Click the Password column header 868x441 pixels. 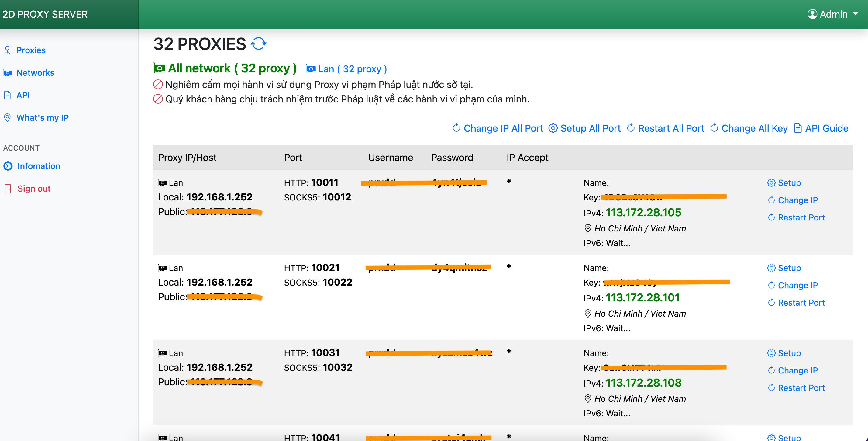pyautogui.click(x=452, y=158)
